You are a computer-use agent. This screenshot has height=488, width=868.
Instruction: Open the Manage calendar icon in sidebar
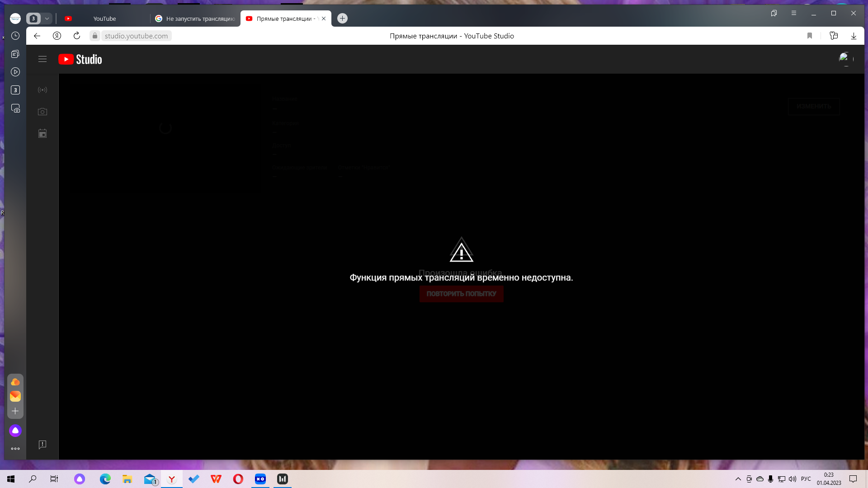click(42, 133)
